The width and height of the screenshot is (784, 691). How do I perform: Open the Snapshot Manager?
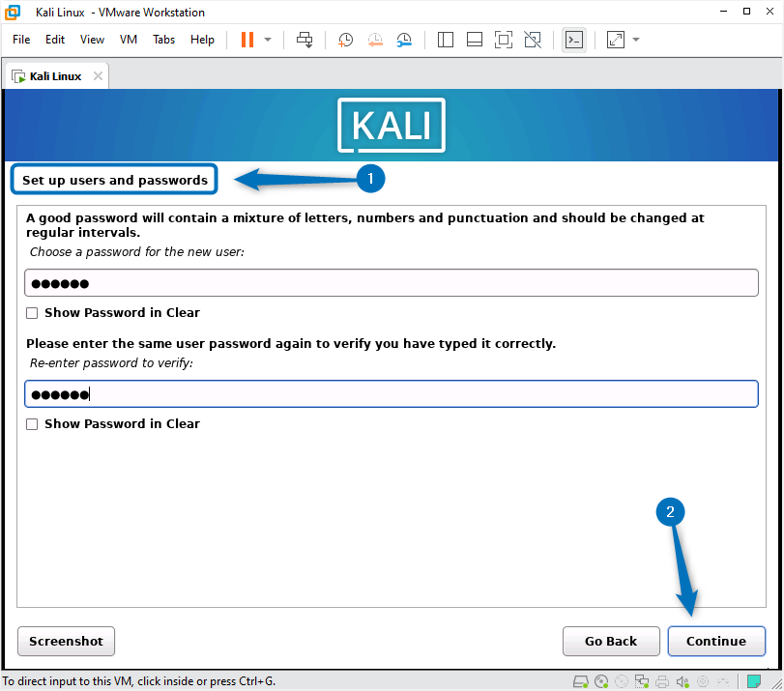pos(404,40)
